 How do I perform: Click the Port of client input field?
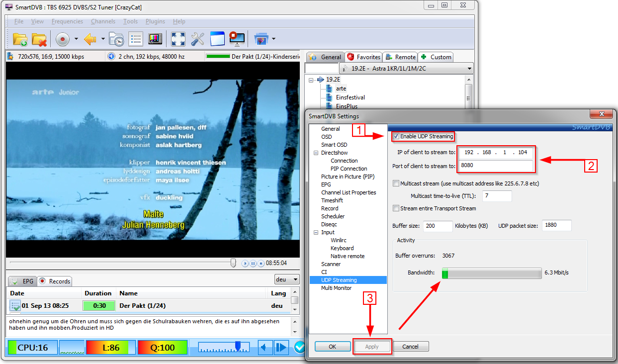point(496,166)
